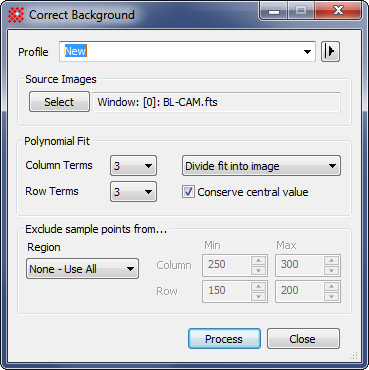Click Select source images button
The height and width of the screenshot is (370, 369).
click(x=59, y=102)
